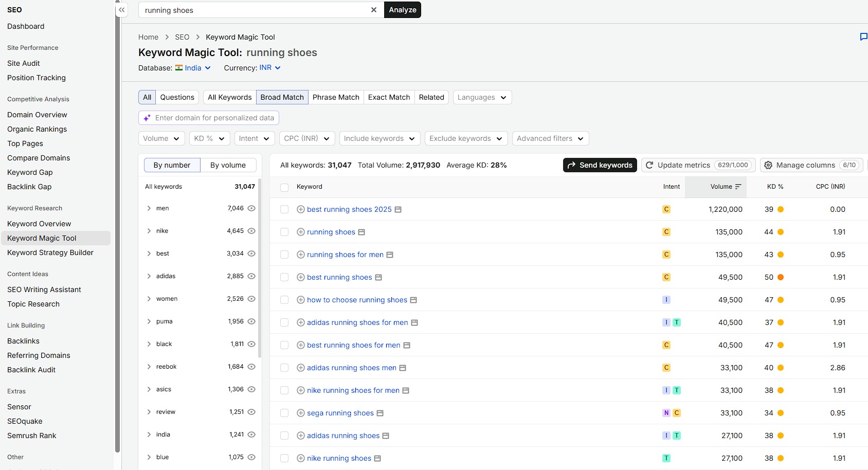Image resolution: width=868 pixels, height=470 pixels.
Task: Click the left sidebar scrollbar
Action: click(118, 226)
